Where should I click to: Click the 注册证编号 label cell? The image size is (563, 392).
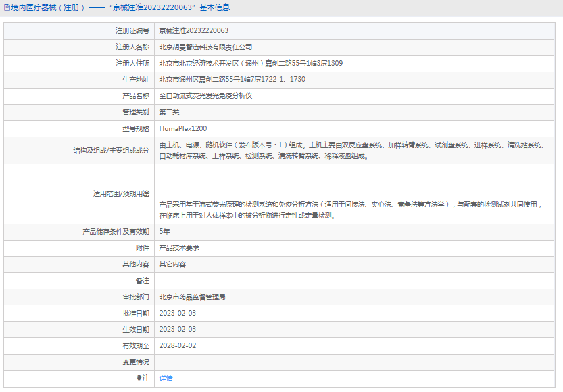click(x=132, y=31)
